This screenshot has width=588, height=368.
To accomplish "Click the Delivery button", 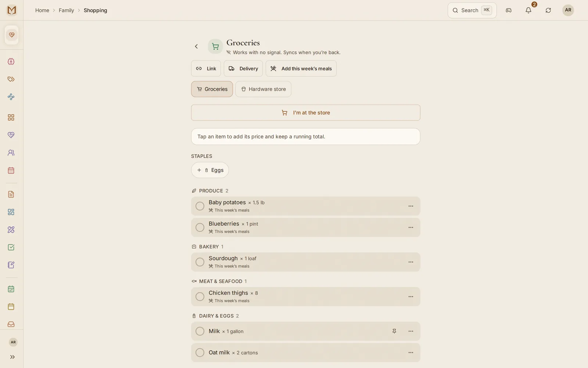I will pyautogui.click(x=243, y=68).
